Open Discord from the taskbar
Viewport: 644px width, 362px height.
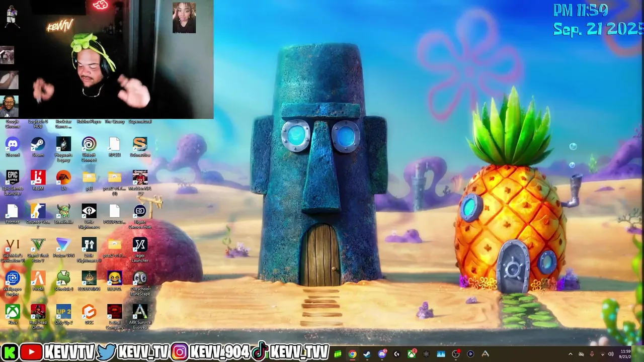pyautogui.click(x=382, y=354)
